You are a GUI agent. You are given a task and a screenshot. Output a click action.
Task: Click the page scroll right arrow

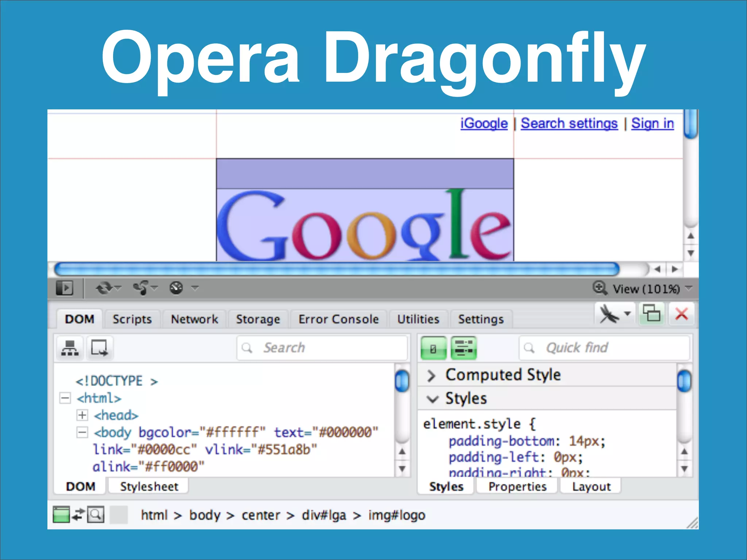[x=675, y=269]
